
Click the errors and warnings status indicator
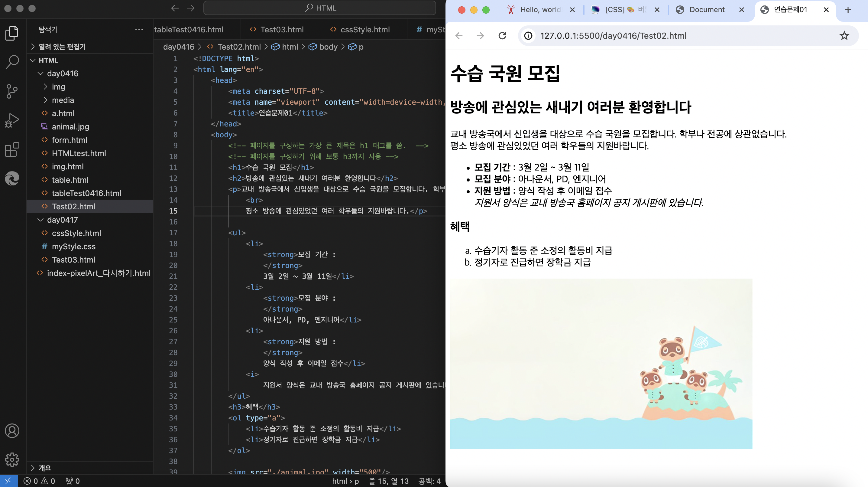(x=39, y=481)
